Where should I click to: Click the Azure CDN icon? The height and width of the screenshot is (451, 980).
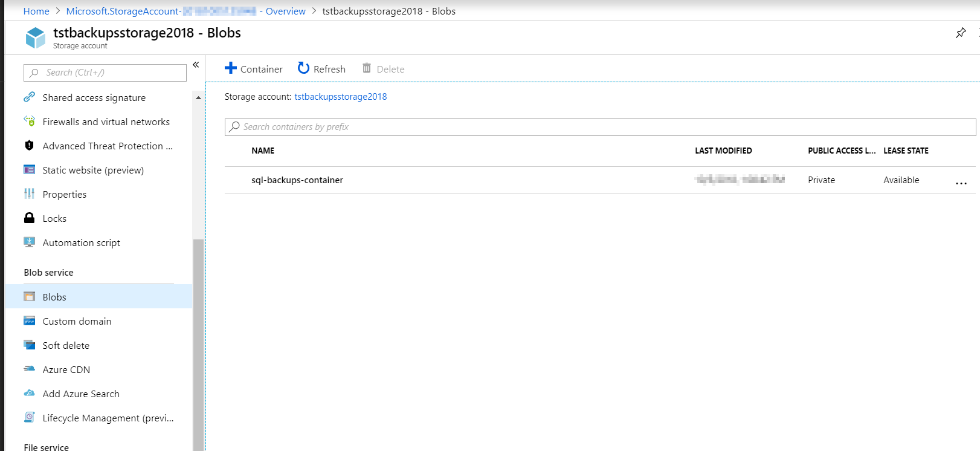(x=29, y=369)
